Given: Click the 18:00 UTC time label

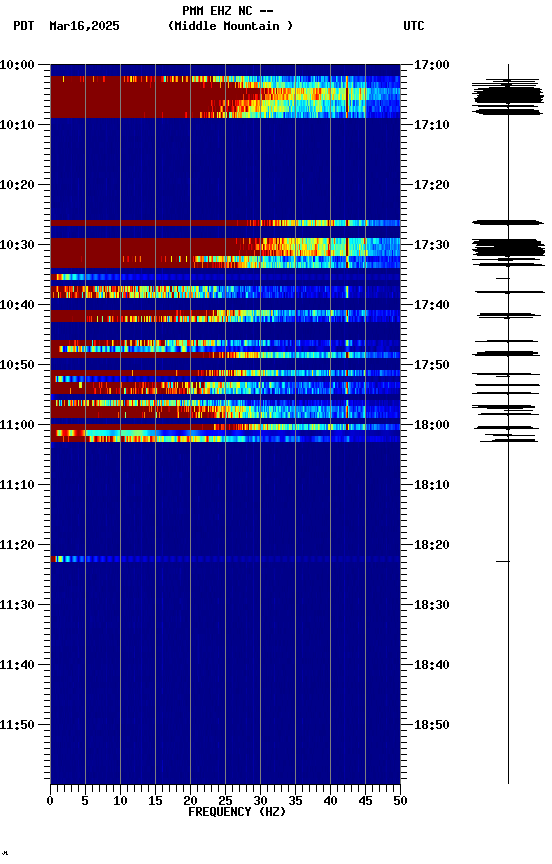Looking at the screenshot, I should tap(431, 425).
